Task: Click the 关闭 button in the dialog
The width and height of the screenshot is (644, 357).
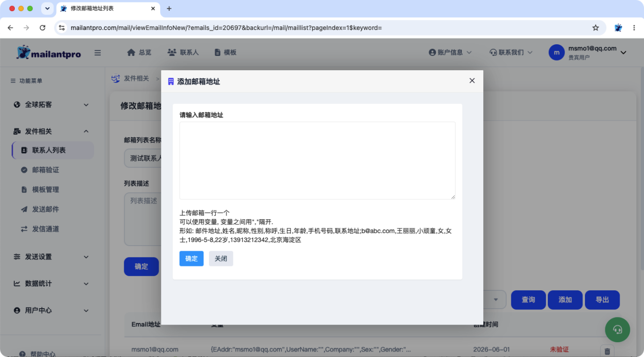Action: 221,258
